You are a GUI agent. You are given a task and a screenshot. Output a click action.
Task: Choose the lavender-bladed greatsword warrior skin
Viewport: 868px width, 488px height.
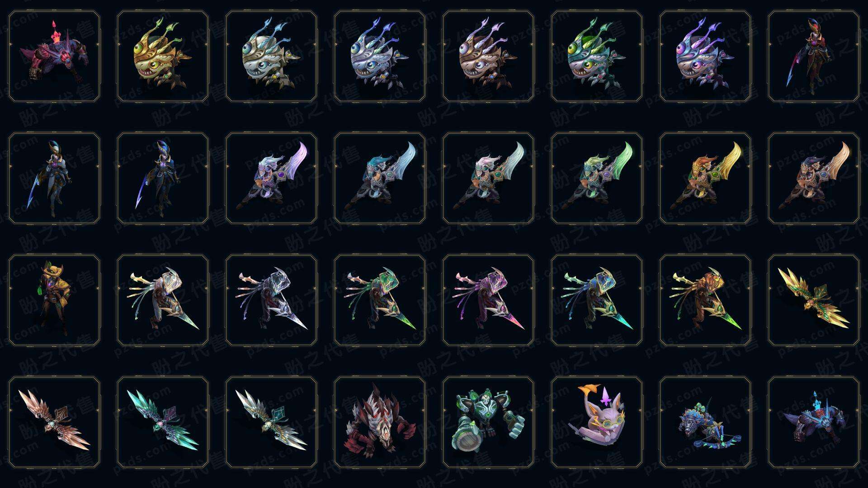271,178
